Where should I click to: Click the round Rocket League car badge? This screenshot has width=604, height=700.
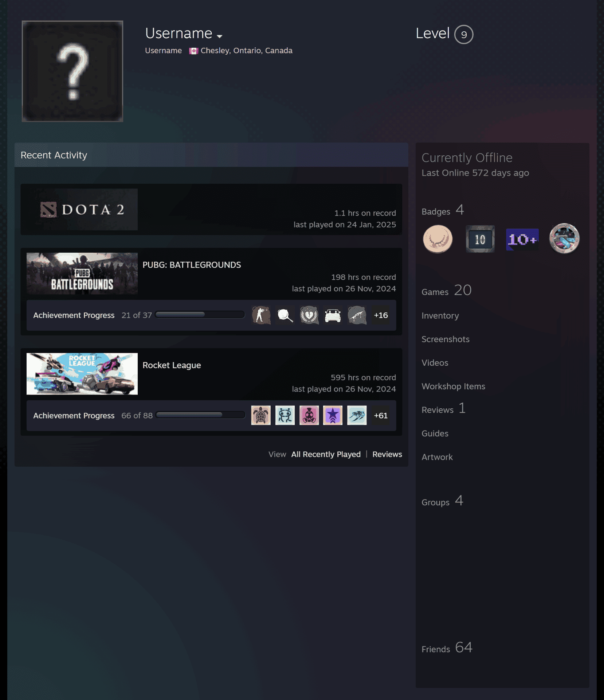point(564,239)
